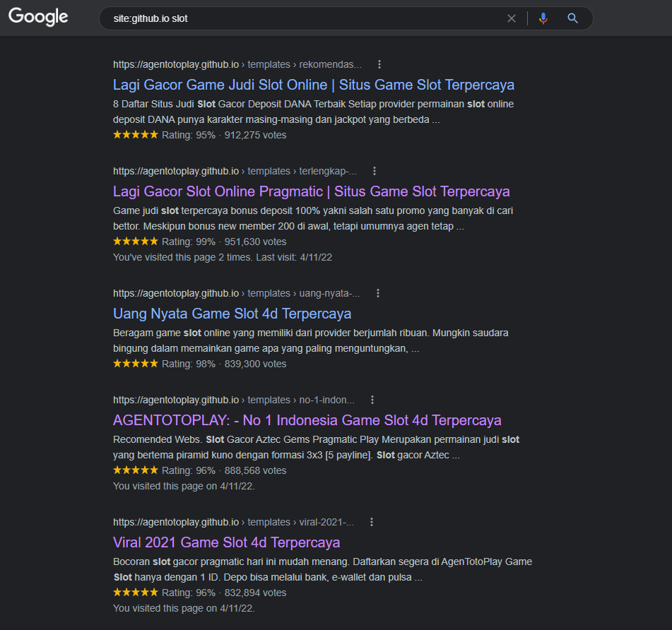672x630 pixels.
Task: Click the snippet starting 'Game judi slot terpercaya bonus'
Action: [313, 218]
